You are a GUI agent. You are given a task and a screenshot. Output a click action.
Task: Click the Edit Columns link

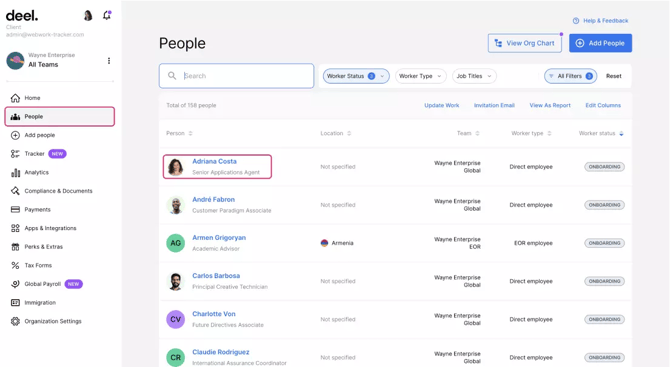[x=603, y=105]
